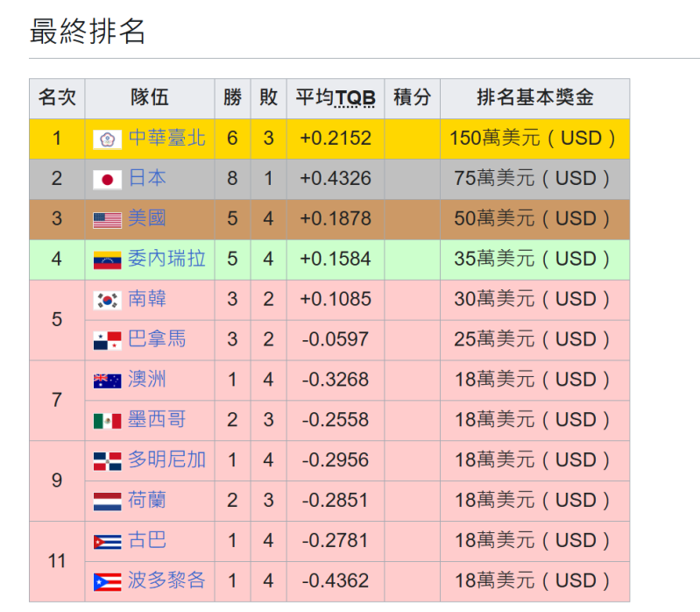The image size is (700, 612).
Task: Open the 日本 team link
Action: coord(147,179)
